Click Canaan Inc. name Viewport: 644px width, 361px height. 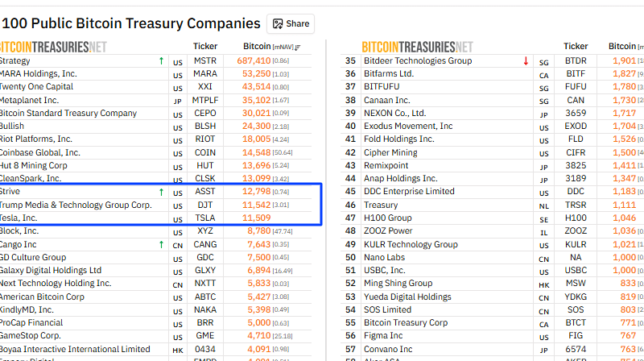387,101
